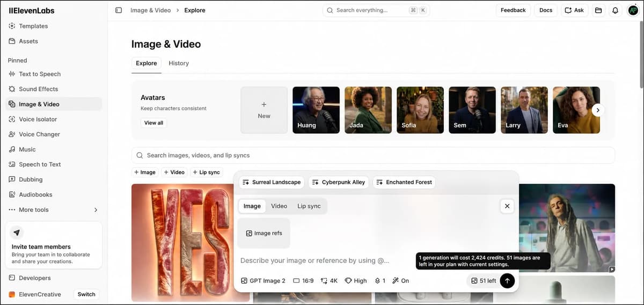Select the Eva avatar

(x=576, y=110)
